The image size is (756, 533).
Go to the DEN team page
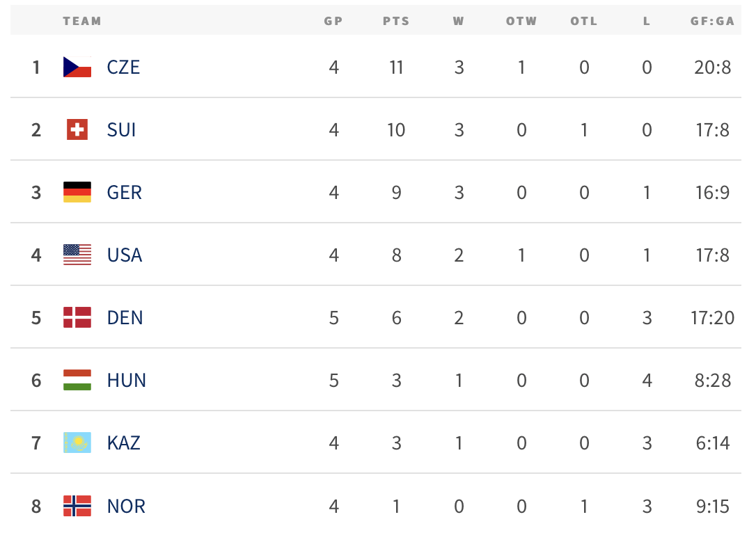coord(125,317)
